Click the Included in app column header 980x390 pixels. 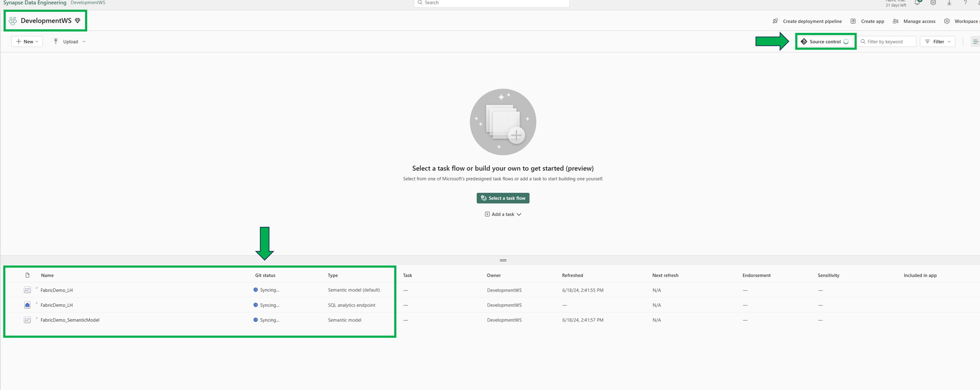(x=920, y=275)
